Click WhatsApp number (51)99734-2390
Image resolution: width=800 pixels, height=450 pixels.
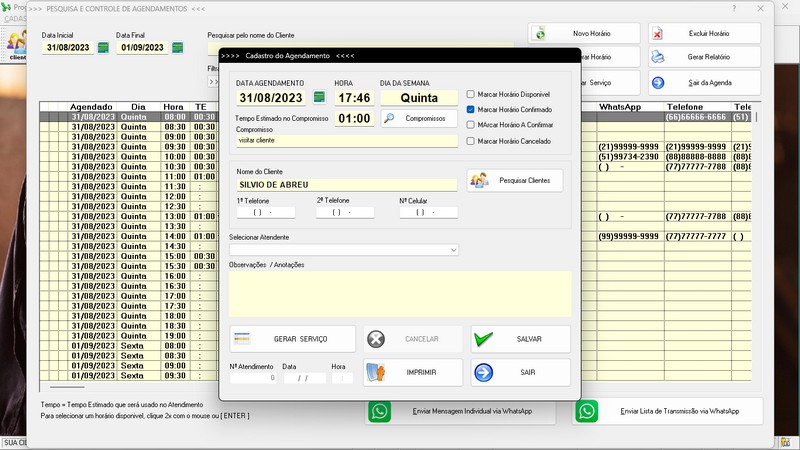click(628, 157)
